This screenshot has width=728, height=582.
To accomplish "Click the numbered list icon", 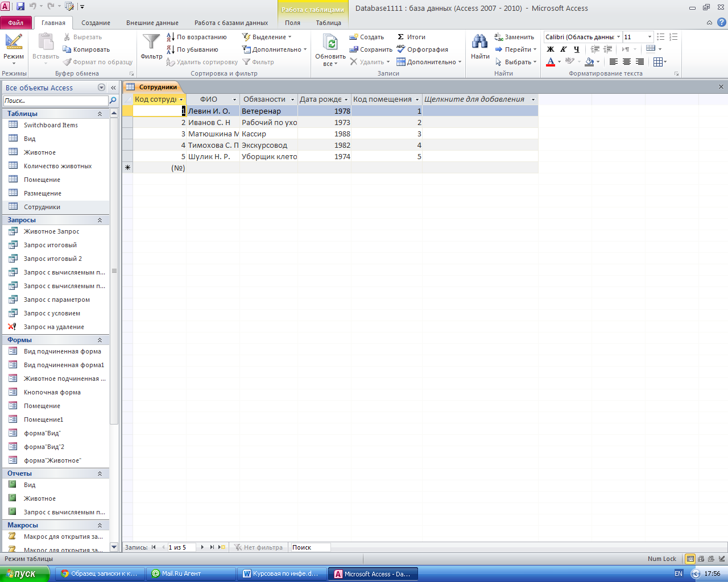I will [673, 37].
